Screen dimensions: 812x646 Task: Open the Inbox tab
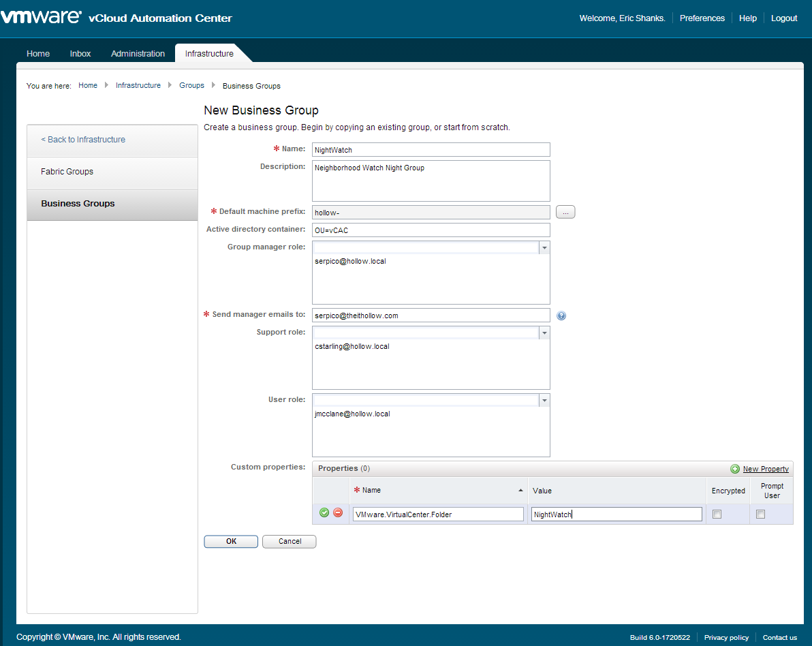(80, 54)
